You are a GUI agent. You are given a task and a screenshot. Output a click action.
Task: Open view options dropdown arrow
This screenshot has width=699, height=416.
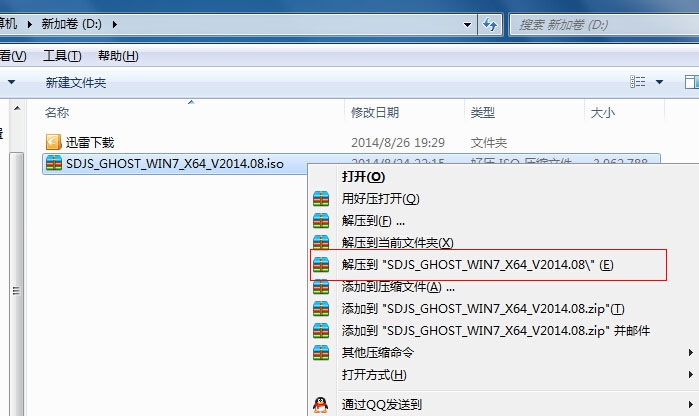[659, 82]
